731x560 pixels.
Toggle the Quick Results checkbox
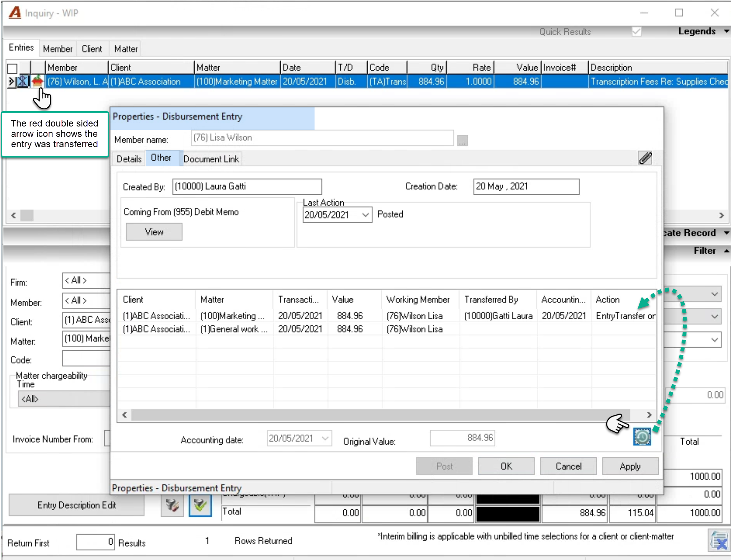[636, 31]
